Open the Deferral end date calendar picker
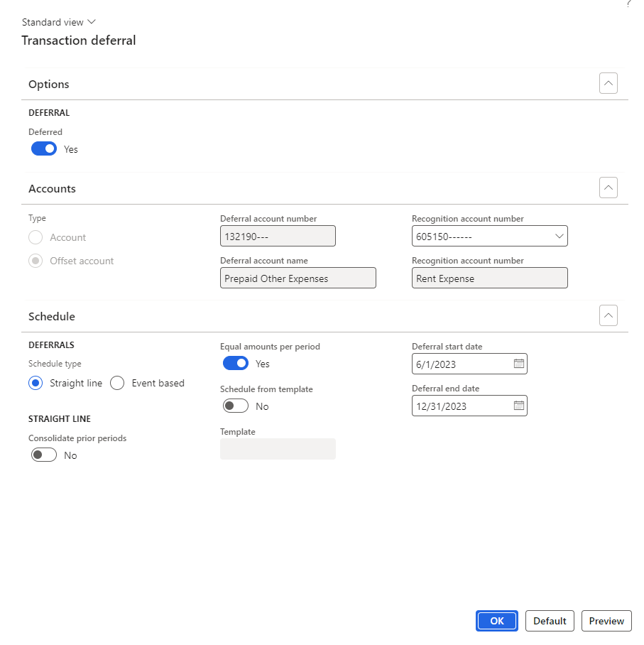Viewport: 644px width, 645px height. click(x=518, y=406)
